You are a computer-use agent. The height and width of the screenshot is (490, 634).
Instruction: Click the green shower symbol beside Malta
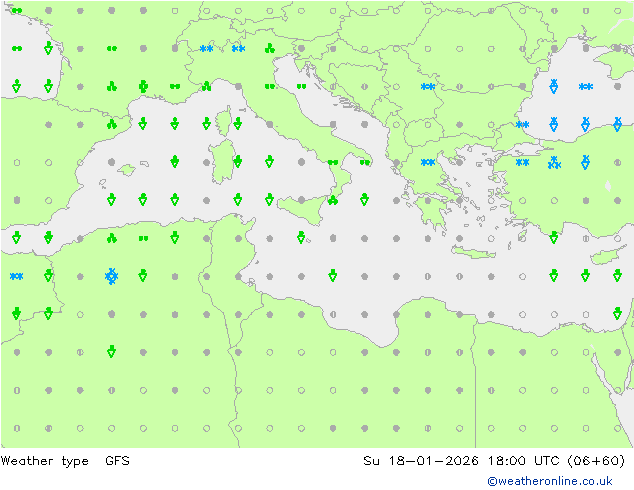click(x=301, y=237)
